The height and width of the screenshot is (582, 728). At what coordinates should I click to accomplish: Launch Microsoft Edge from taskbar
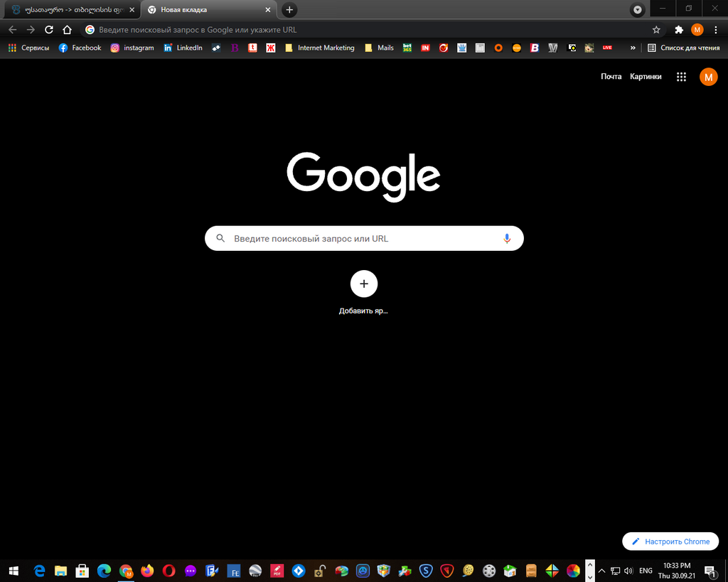click(104, 571)
